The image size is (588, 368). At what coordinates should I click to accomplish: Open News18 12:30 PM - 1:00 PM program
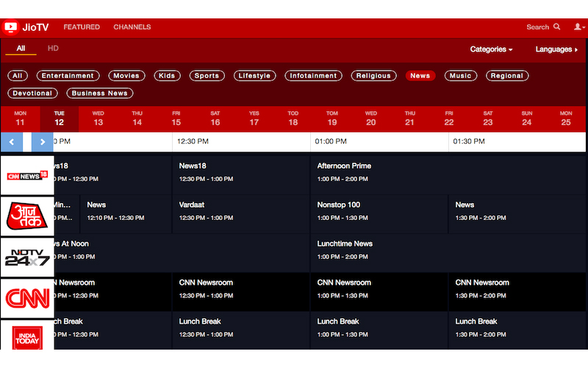241,175
